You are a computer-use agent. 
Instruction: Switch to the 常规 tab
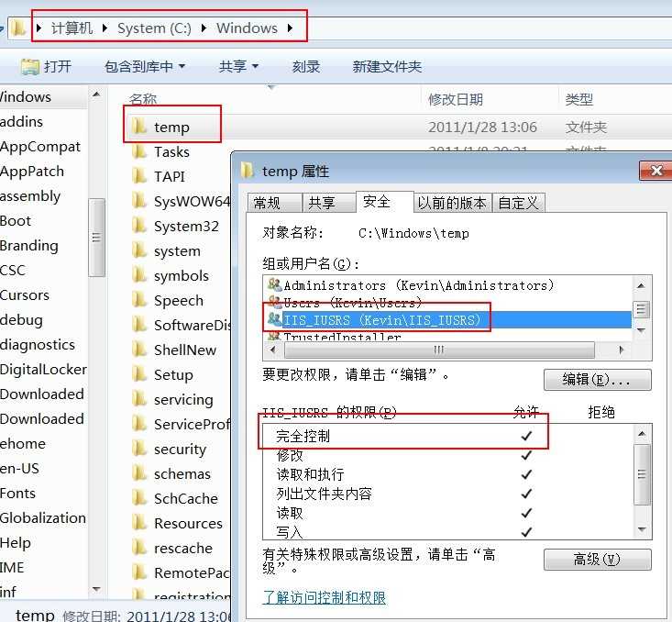(275, 203)
